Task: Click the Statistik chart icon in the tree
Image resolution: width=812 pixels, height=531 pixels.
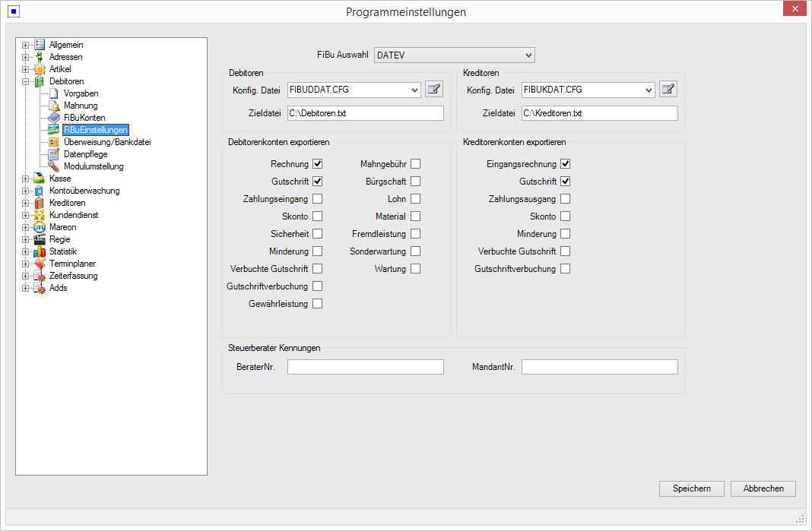Action: [x=40, y=251]
